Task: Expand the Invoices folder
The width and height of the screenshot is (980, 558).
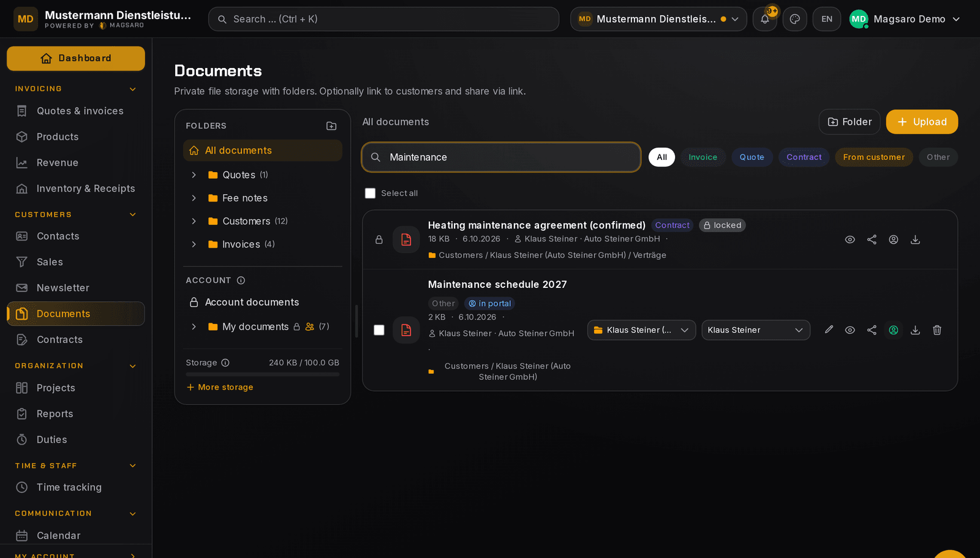Action: [194, 244]
